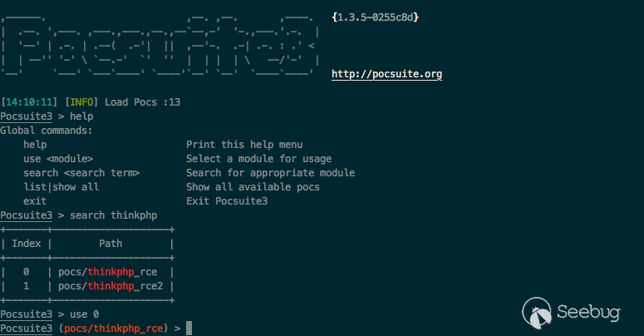Screen dimensions: 644x336
Task: Open the http://pocsuite.org link
Action: pos(386,74)
